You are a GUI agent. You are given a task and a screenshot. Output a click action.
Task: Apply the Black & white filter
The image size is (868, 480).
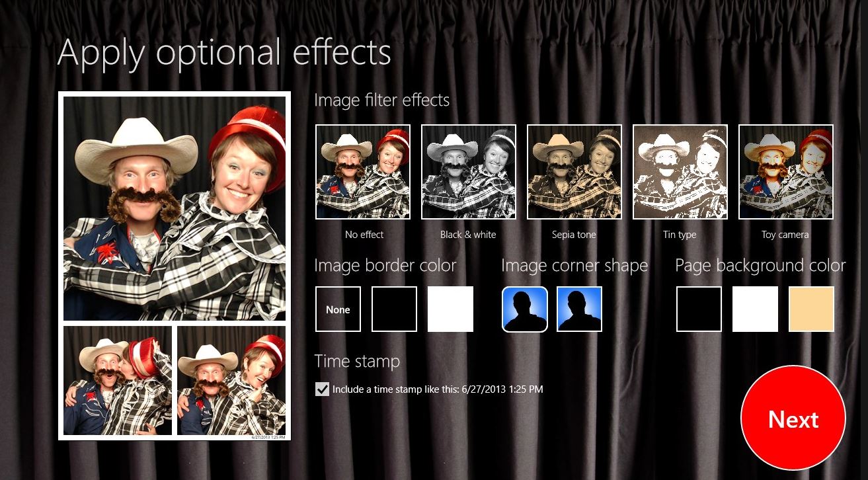pyautogui.click(x=469, y=172)
